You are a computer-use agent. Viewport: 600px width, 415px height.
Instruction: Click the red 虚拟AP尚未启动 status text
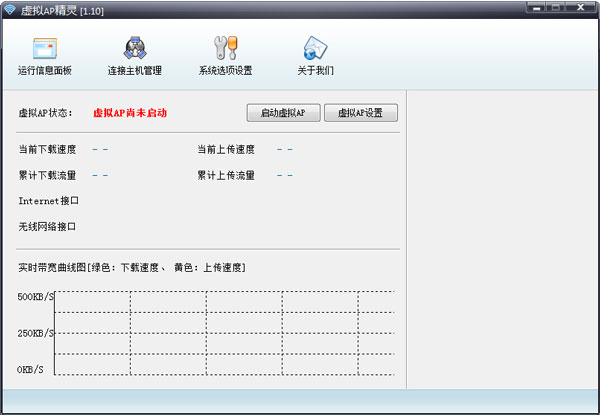click(130, 113)
